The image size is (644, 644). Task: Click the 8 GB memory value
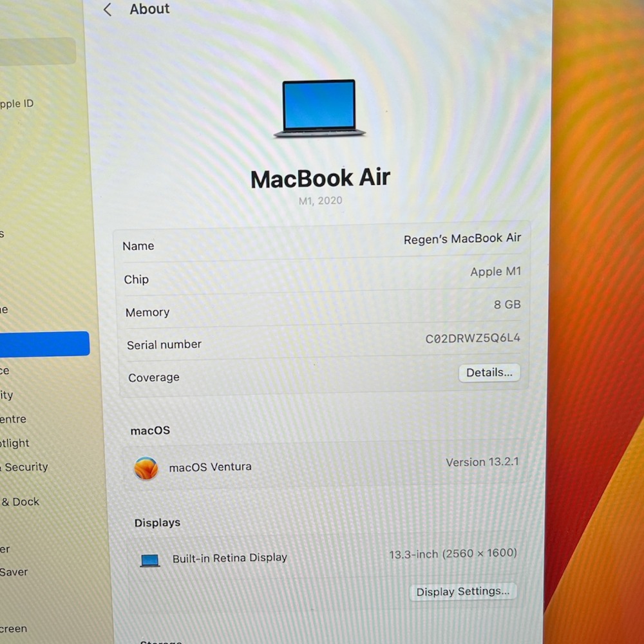pos(507,305)
